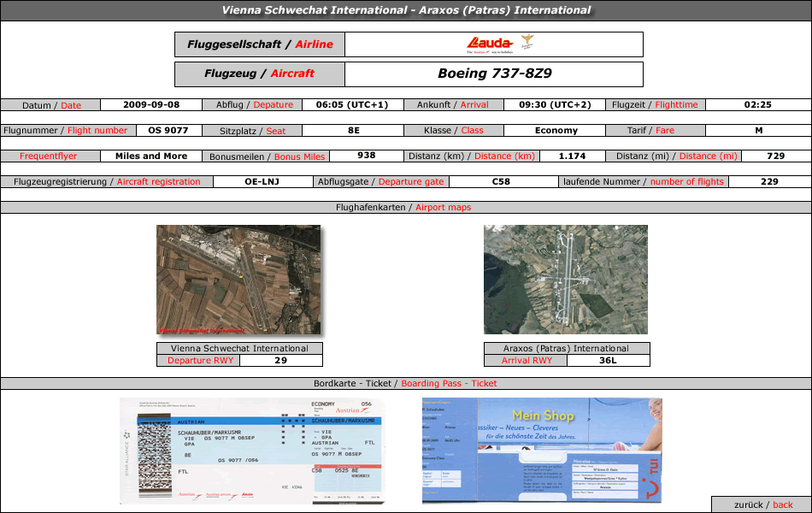Click the Arrival RWY label

point(527,360)
